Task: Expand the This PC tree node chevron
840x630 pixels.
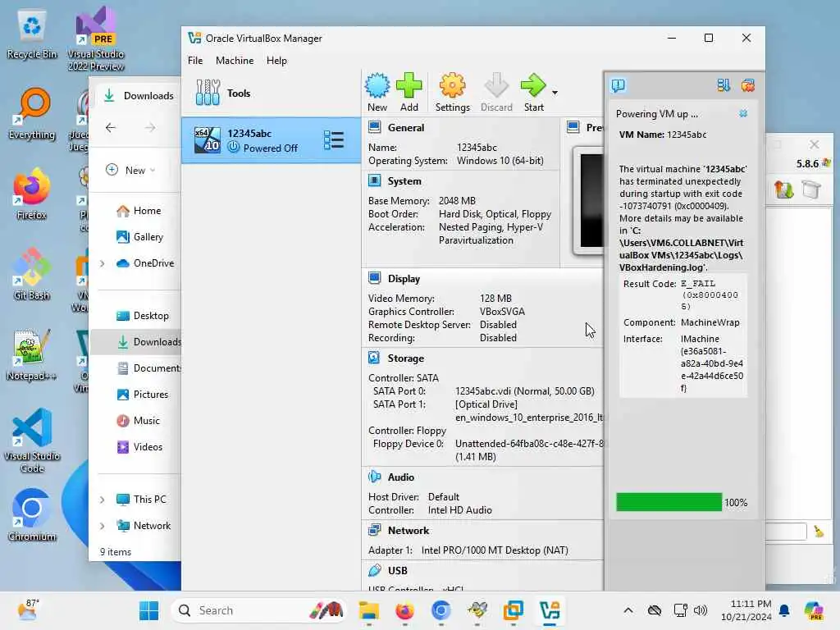Action: tap(103, 500)
